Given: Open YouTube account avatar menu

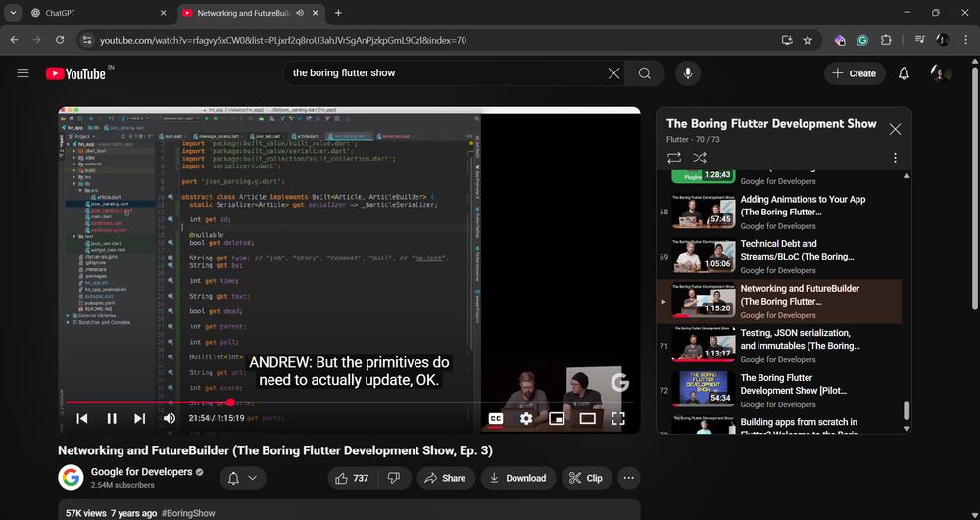Looking at the screenshot, I should coord(940,73).
